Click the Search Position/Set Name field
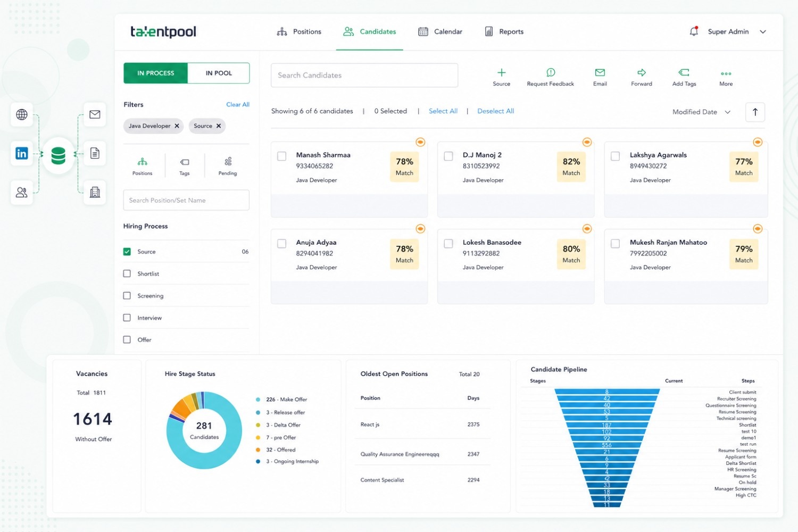798x532 pixels. click(186, 200)
